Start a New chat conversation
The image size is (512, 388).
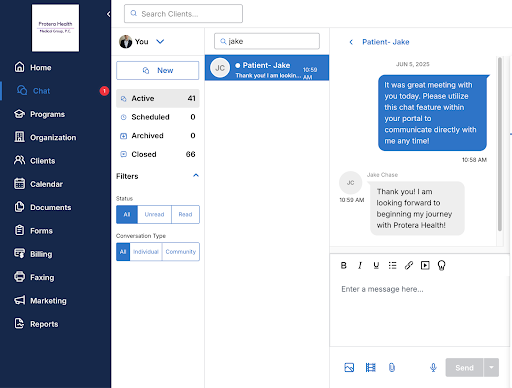coord(158,70)
